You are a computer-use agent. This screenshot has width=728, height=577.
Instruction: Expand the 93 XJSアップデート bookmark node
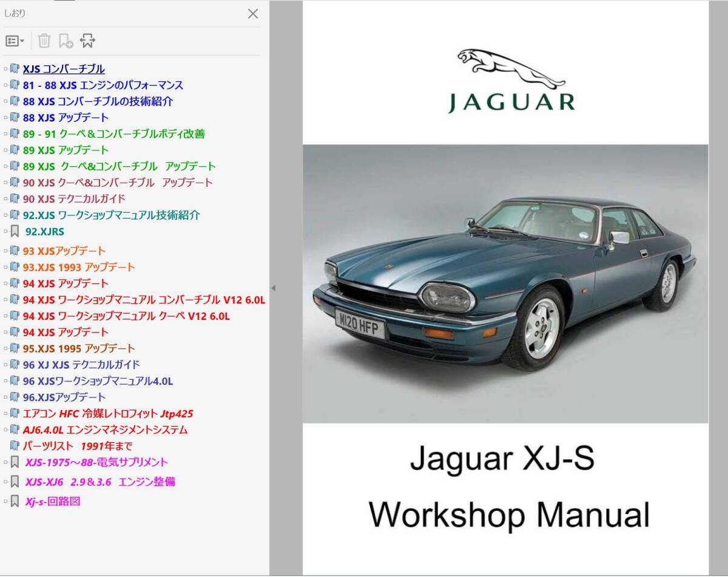tap(5, 251)
